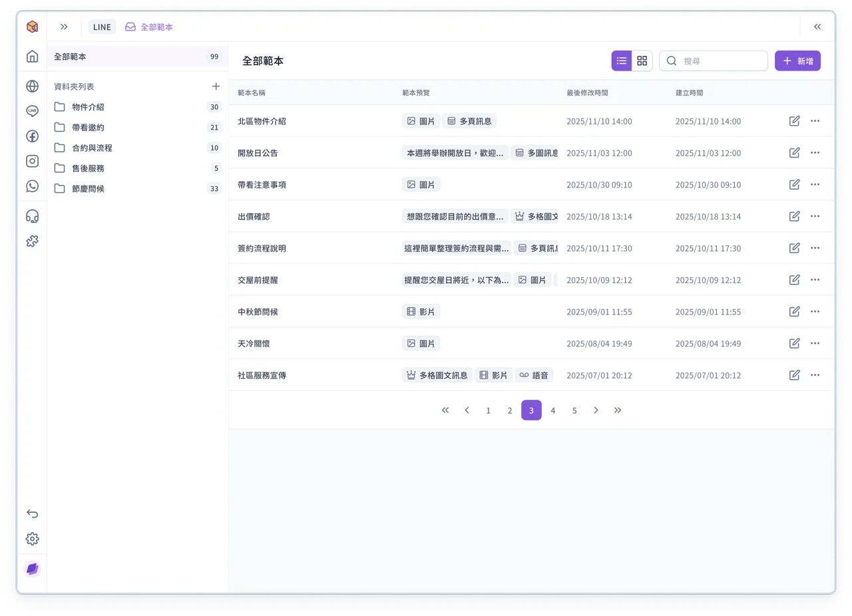Select the LINE channel sidebar icon

32,111
